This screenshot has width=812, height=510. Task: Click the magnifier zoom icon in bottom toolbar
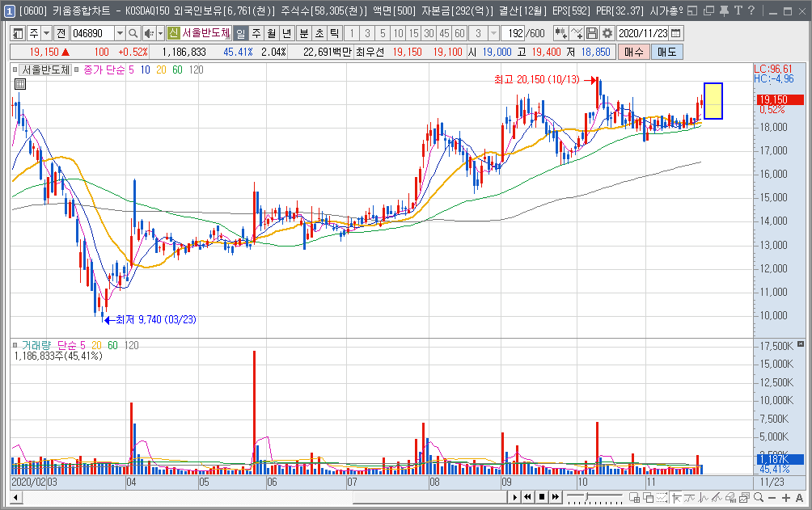click(759, 498)
